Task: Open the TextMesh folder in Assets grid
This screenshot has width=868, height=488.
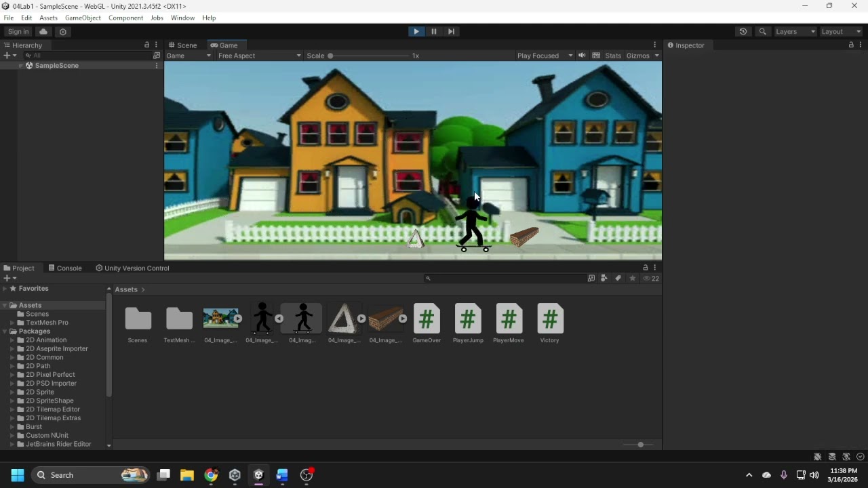Action: pyautogui.click(x=179, y=323)
